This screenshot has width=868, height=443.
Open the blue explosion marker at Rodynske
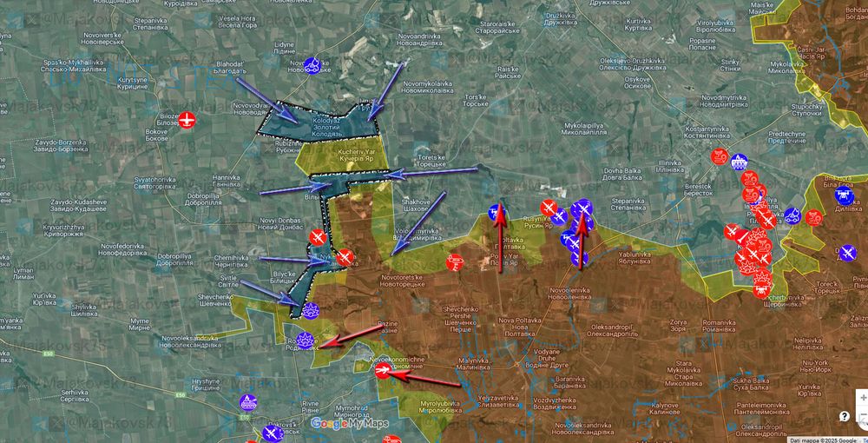pyautogui.click(x=305, y=340)
